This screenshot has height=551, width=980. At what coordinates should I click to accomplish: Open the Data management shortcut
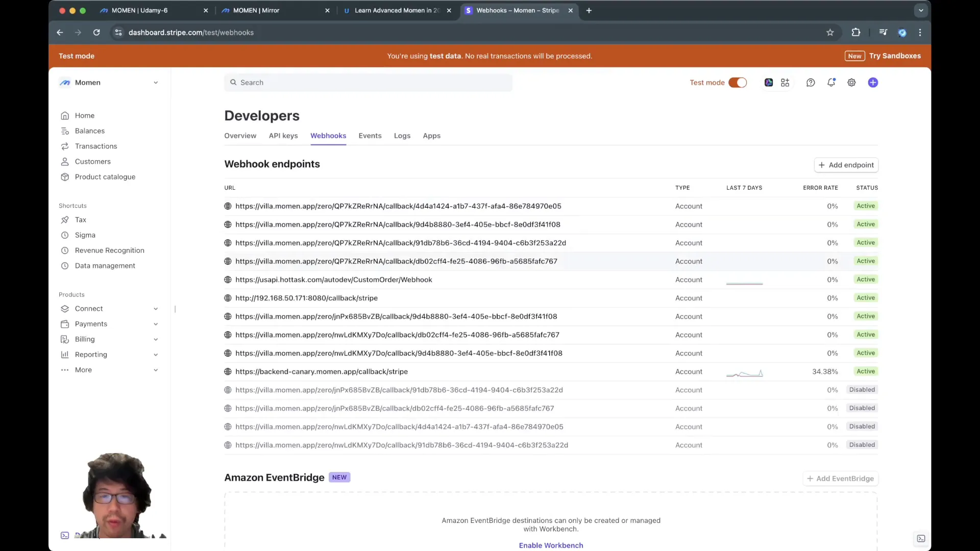click(x=105, y=266)
